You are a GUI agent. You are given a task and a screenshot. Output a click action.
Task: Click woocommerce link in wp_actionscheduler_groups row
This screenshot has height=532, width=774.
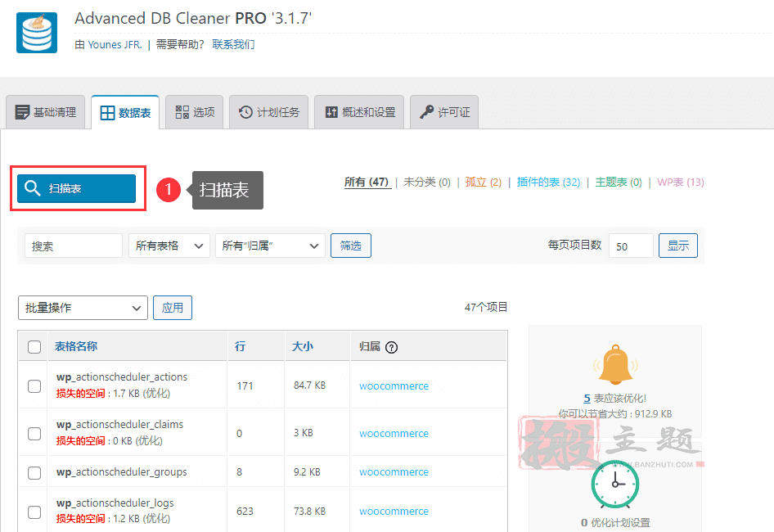pyautogui.click(x=394, y=471)
